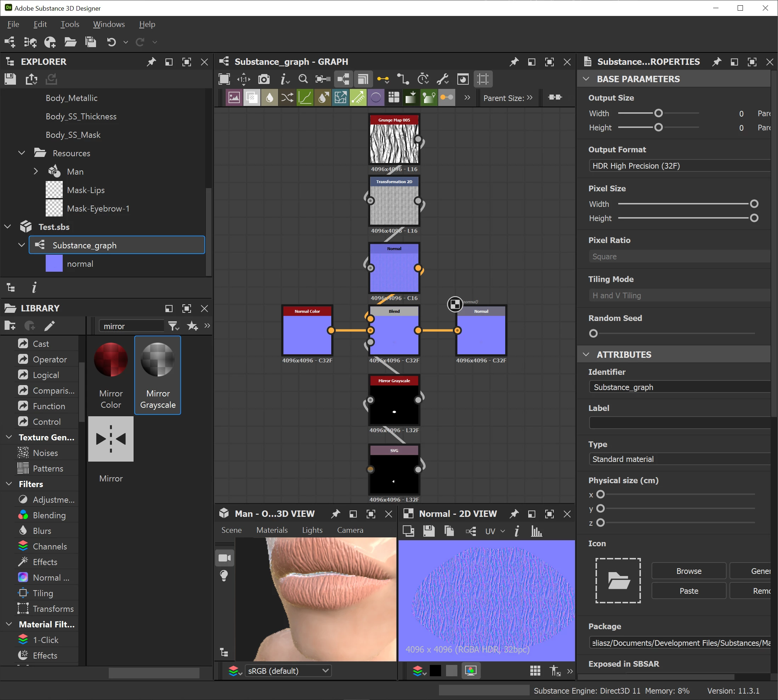Click the Paste icon button
Viewport: 778px width, 700px height.
[x=688, y=591]
